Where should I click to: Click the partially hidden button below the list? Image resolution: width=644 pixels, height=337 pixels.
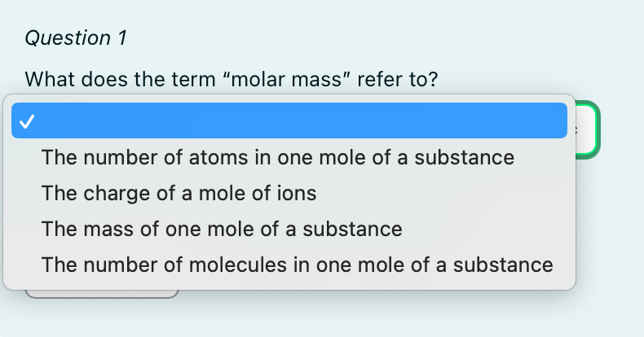point(102,294)
